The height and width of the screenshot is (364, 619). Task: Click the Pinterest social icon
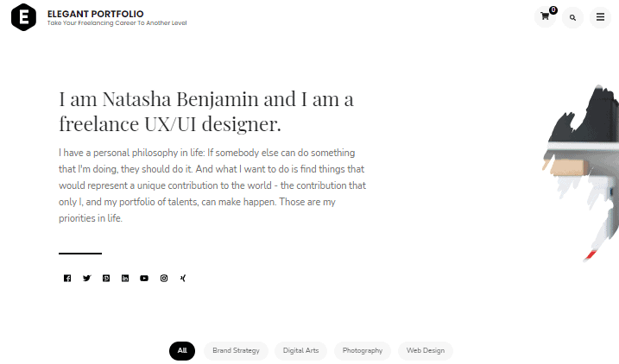[106, 279]
